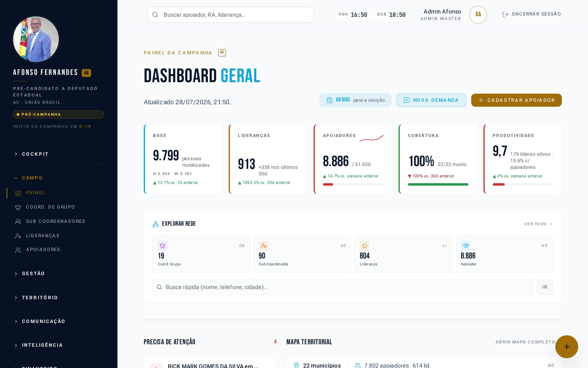Click the Pré-Campanha status pill
The width and height of the screenshot is (588, 368).
click(x=59, y=114)
